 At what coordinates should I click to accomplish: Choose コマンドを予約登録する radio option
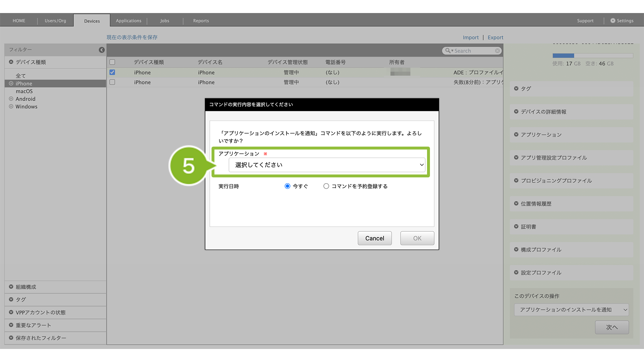[326, 186]
